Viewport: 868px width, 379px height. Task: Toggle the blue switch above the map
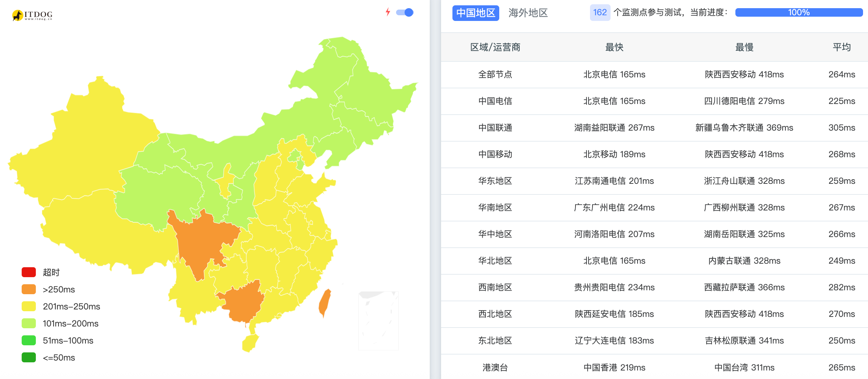click(x=405, y=12)
